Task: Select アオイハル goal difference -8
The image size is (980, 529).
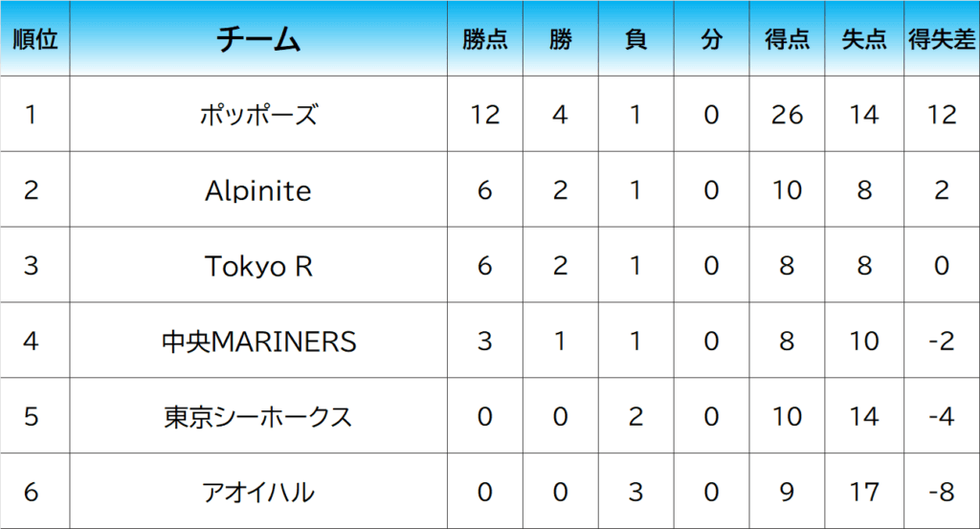Action: click(x=942, y=493)
